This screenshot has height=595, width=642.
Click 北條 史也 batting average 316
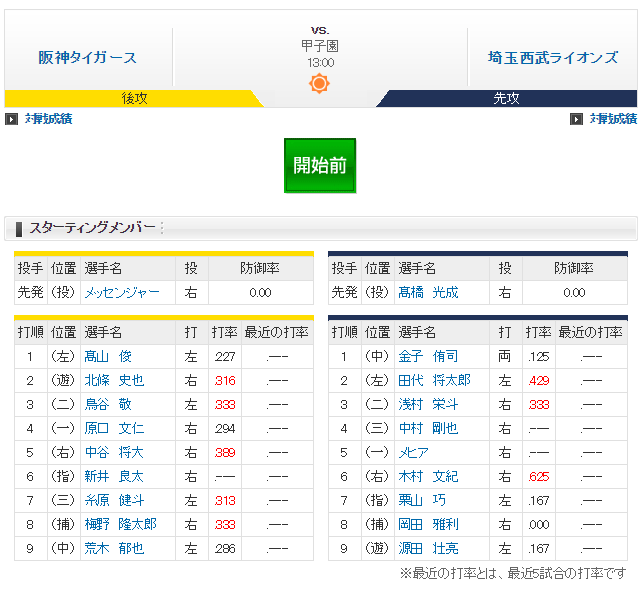tap(225, 381)
